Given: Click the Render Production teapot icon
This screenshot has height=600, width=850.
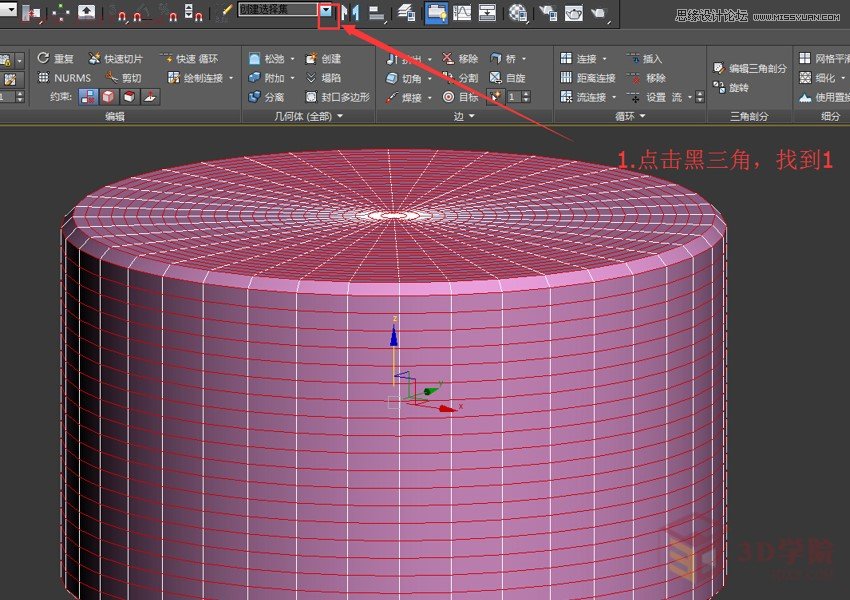Looking at the screenshot, I should [599, 13].
